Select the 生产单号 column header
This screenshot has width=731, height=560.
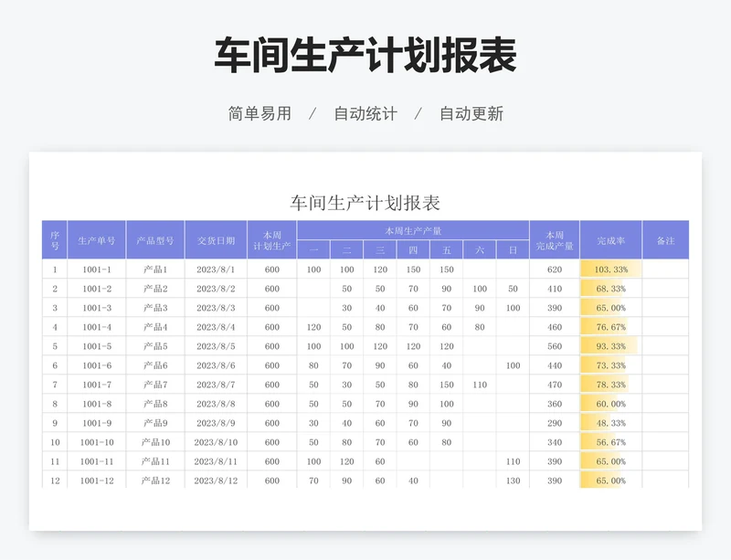click(97, 240)
